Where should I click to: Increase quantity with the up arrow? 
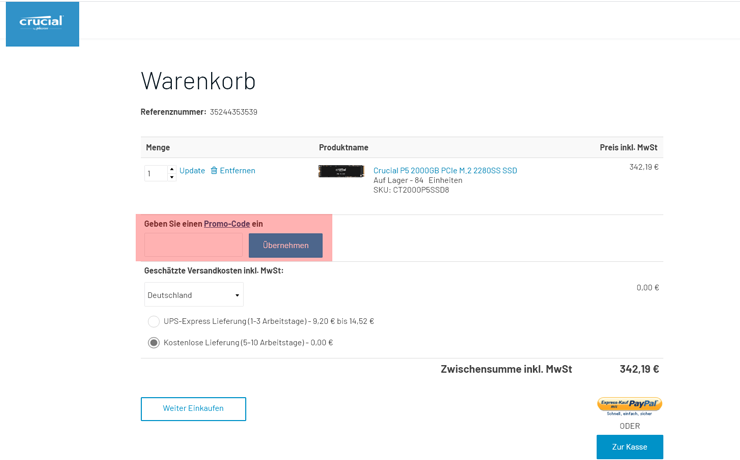coord(172,169)
